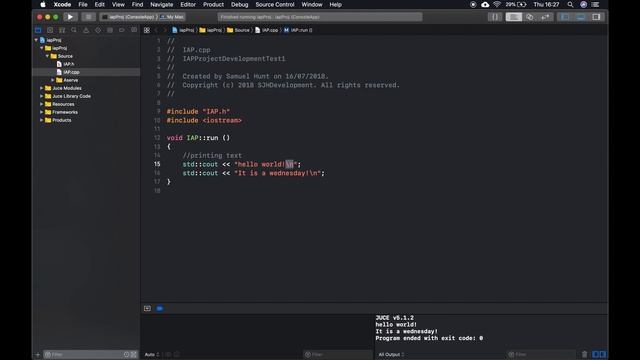Image resolution: width=640 pixels, height=360 pixels.
Task: Click the blue breakpoints activation icon in debug bar
Action: 160,309
